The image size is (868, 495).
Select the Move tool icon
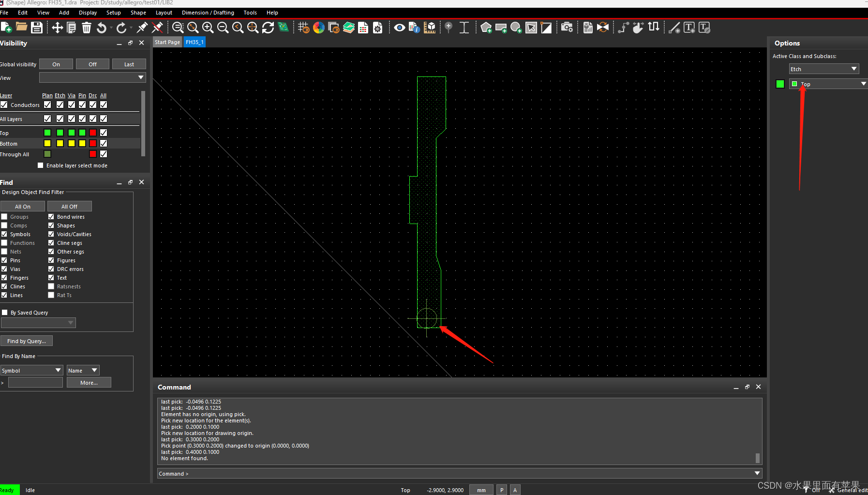click(57, 28)
